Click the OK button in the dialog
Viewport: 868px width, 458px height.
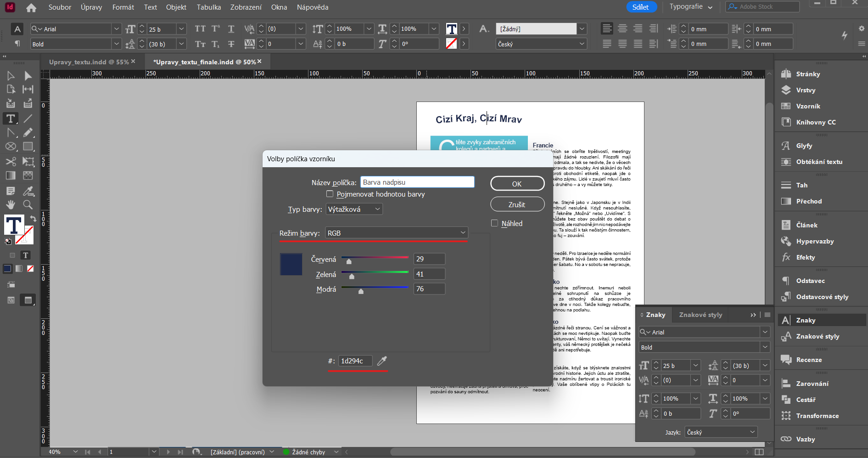point(517,183)
